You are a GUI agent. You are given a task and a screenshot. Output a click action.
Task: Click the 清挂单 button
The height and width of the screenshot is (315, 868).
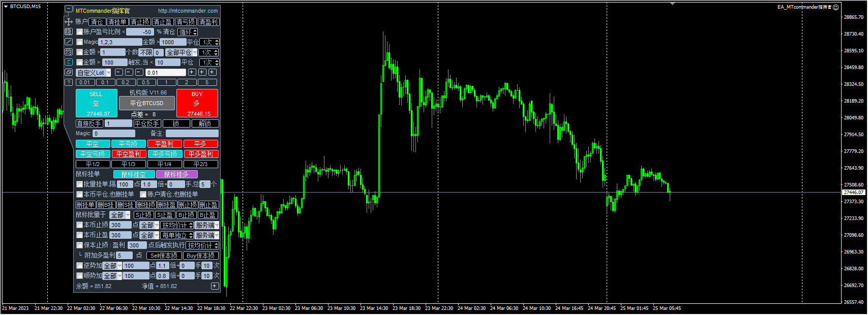point(117,22)
